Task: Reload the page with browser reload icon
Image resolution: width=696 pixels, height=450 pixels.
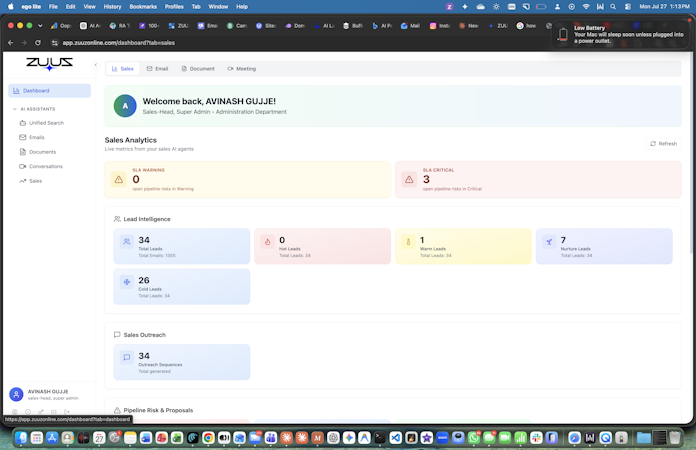Action: pyautogui.click(x=38, y=43)
